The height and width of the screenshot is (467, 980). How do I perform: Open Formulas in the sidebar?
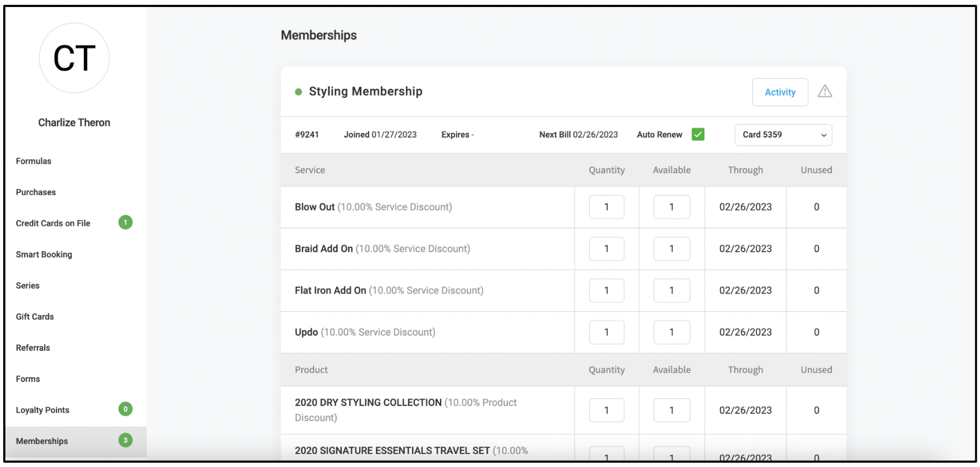point(33,161)
